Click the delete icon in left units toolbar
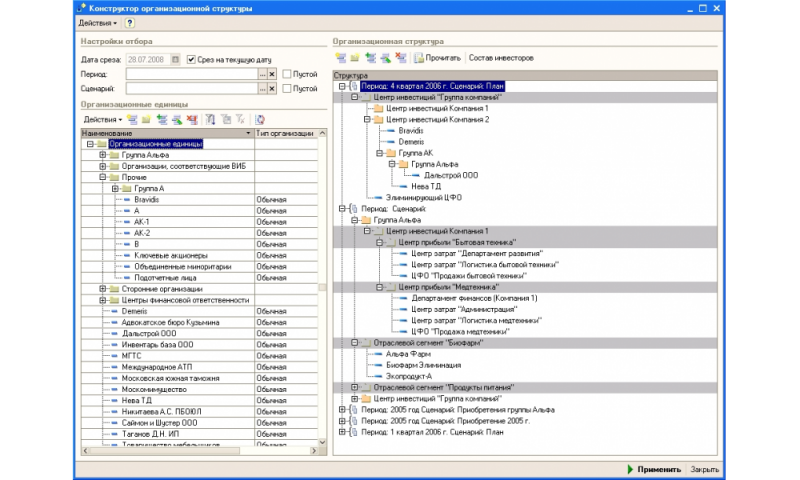The height and width of the screenshot is (480, 800). 191,119
